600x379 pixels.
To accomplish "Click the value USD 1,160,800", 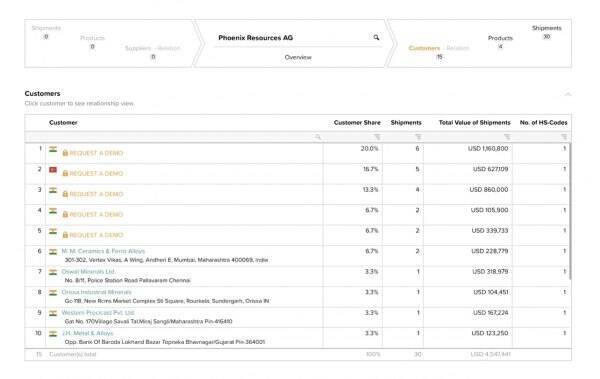I will [488, 149].
